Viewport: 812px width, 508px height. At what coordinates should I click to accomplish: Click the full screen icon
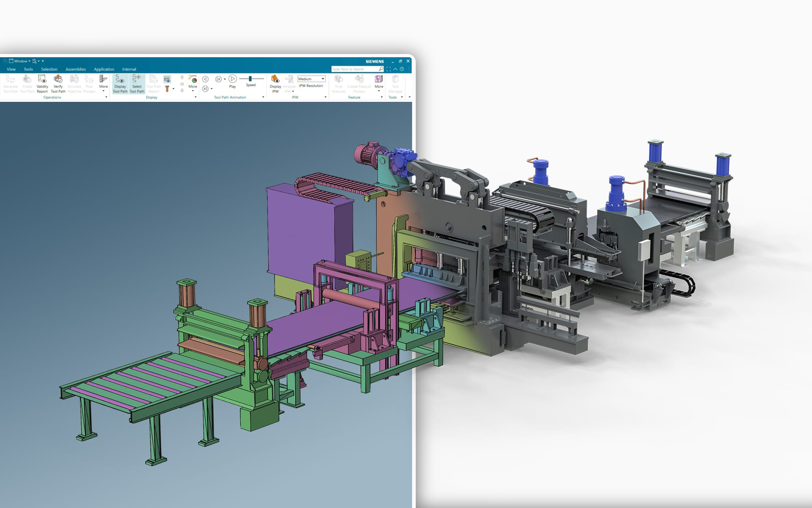(389, 69)
